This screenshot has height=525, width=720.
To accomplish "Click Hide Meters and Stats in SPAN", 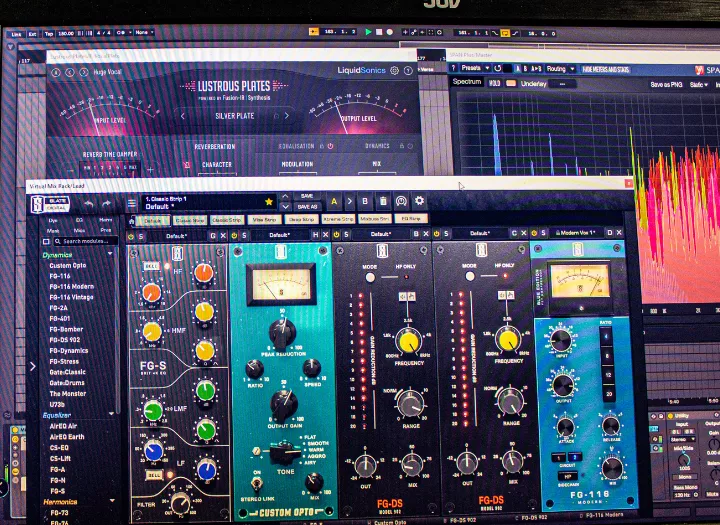I will tap(606, 70).
